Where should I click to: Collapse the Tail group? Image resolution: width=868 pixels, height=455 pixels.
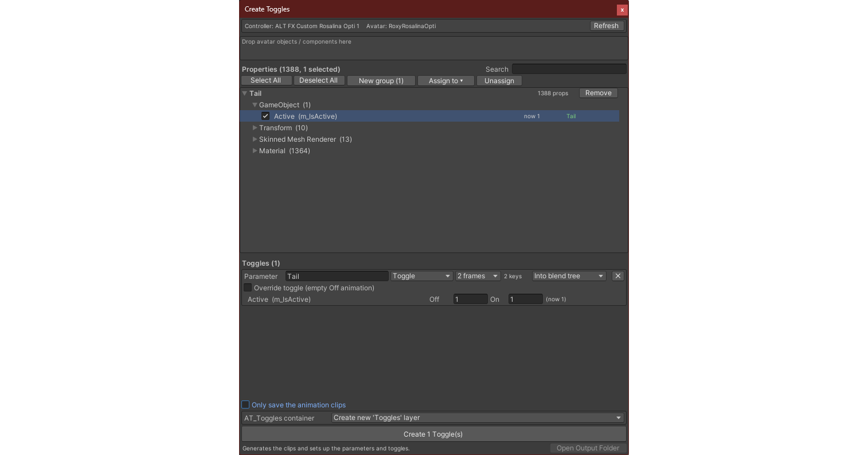point(245,93)
